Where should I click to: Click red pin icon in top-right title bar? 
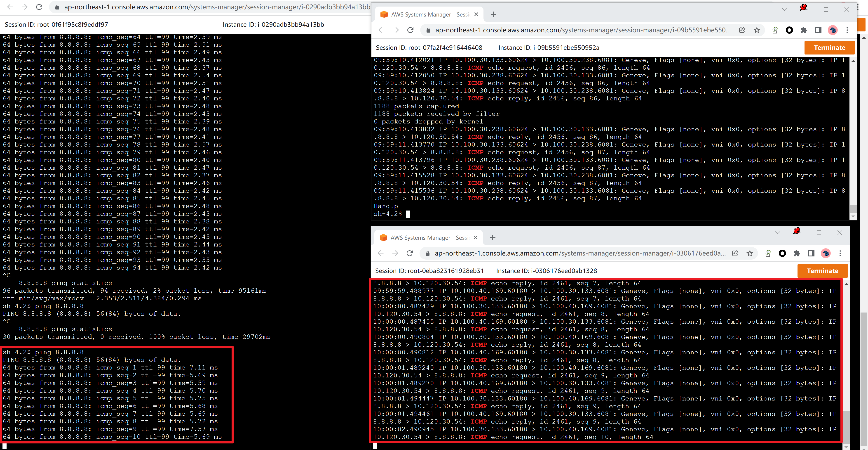[803, 7]
